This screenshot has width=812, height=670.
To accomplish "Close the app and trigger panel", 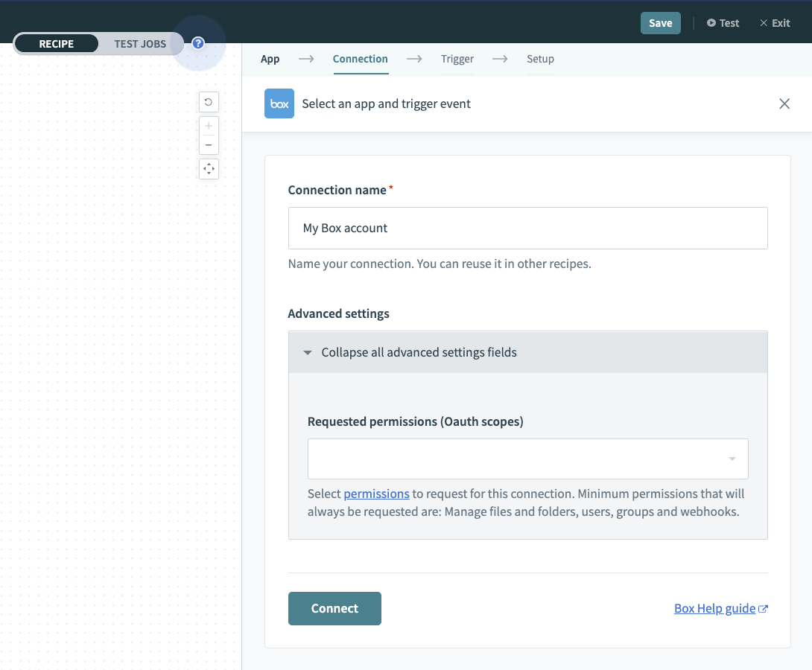I will tap(784, 104).
